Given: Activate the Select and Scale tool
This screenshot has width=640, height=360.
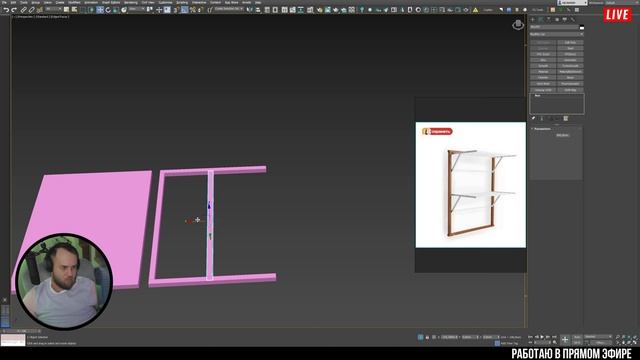Looking at the screenshot, I should (x=116, y=9).
